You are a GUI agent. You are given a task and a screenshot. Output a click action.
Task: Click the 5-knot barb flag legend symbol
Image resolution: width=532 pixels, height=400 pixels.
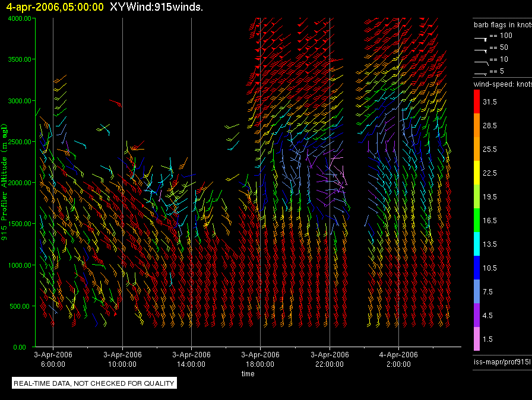click(x=481, y=72)
